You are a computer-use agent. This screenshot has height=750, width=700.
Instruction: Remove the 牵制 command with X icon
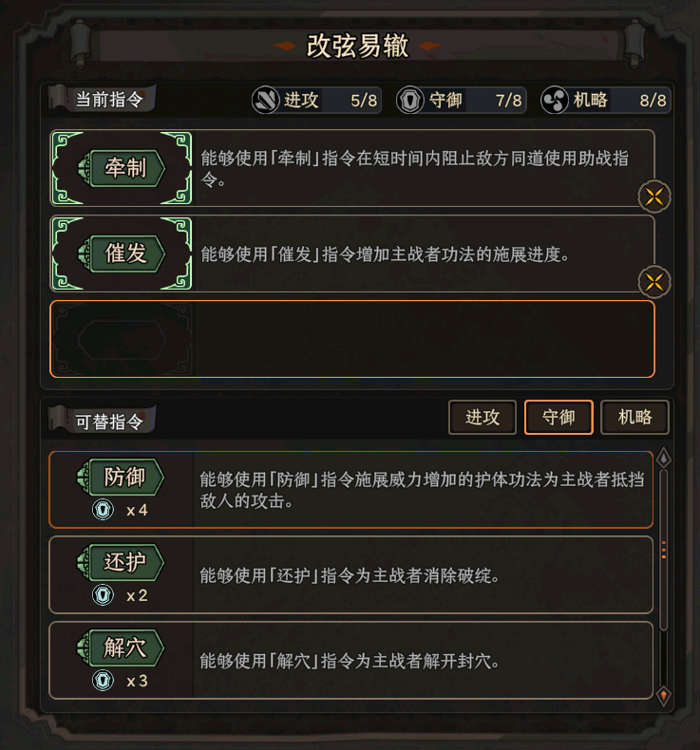tap(654, 197)
